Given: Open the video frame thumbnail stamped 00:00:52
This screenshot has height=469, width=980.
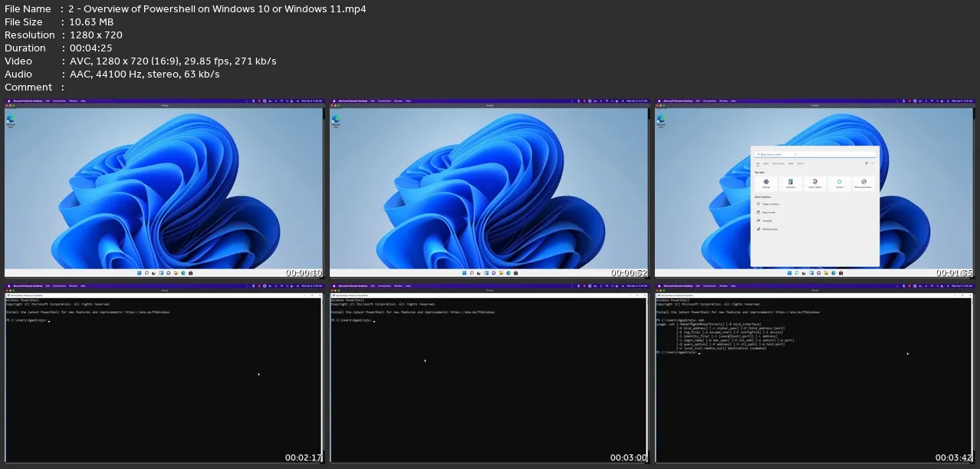Looking at the screenshot, I should (489, 187).
